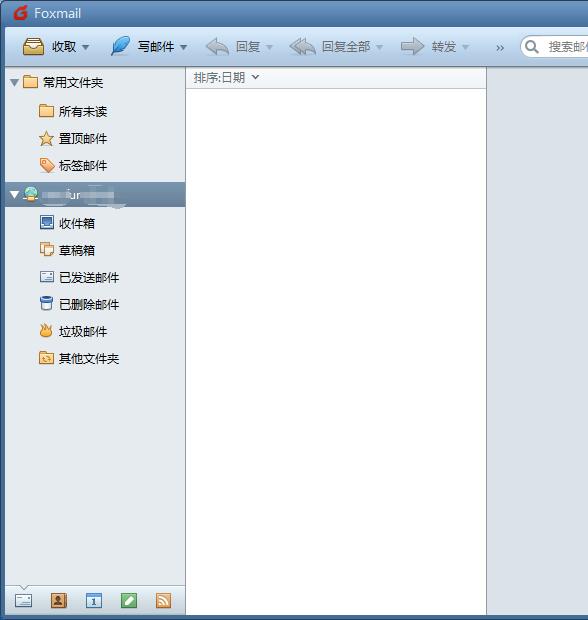588x620 pixels.
Task: Open the 草稿箱 drafts icon
Action: [47, 250]
